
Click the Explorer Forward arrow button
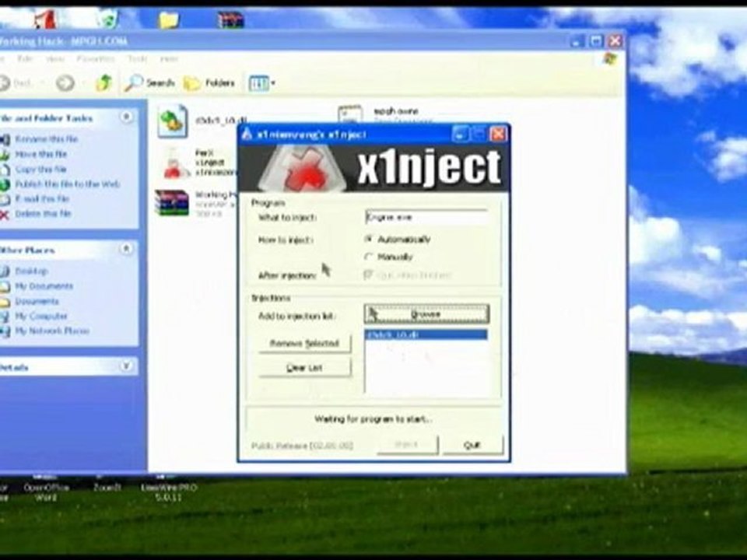(x=65, y=83)
